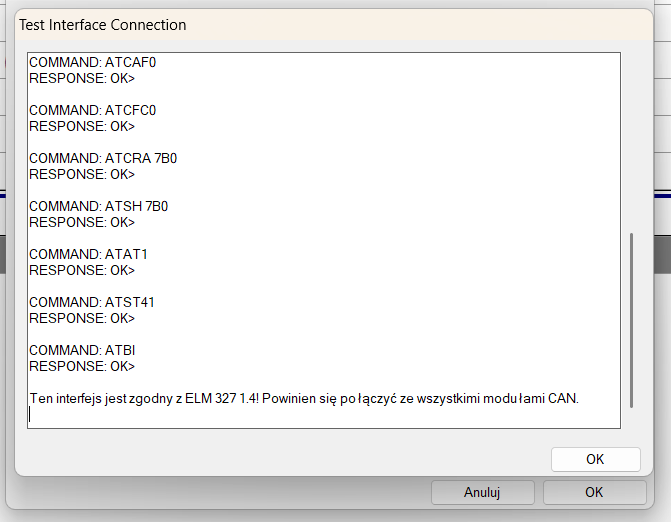Click the COMMAND: ATCFC0 line
Viewport: 671px width, 522px height.
pos(93,110)
